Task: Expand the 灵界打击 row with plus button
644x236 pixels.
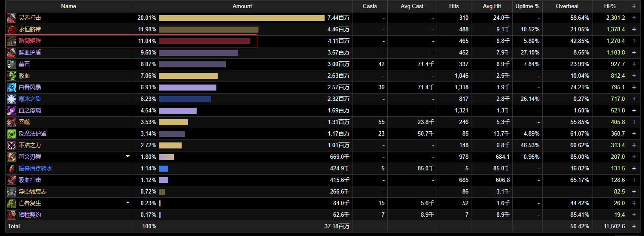Action: tap(634, 18)
